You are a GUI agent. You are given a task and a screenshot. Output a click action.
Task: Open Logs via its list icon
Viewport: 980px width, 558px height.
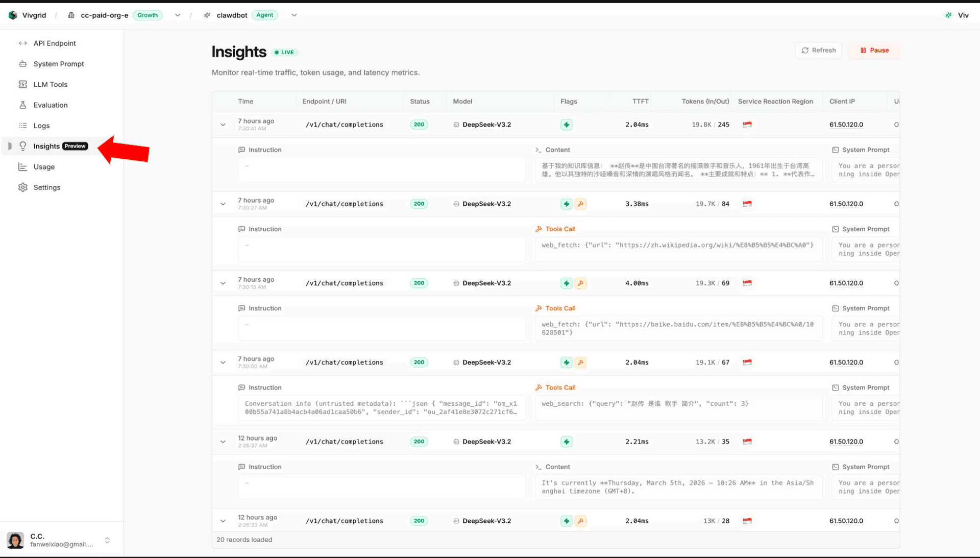tap(23, 126)
